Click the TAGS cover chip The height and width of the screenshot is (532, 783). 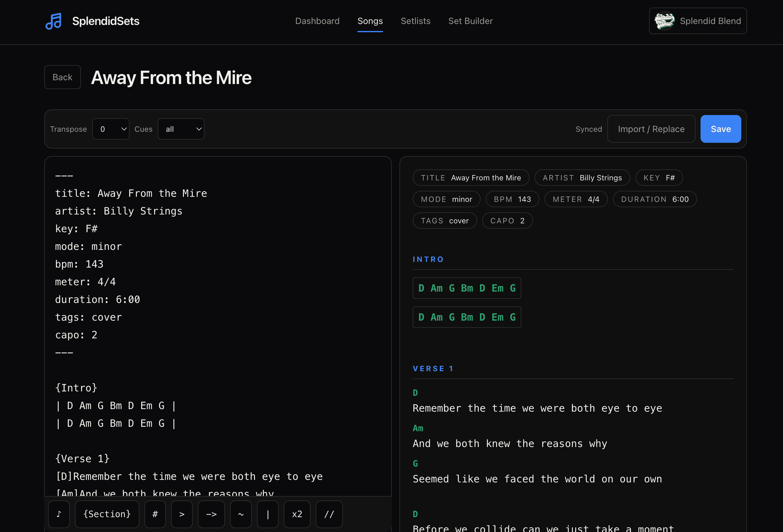445,221
